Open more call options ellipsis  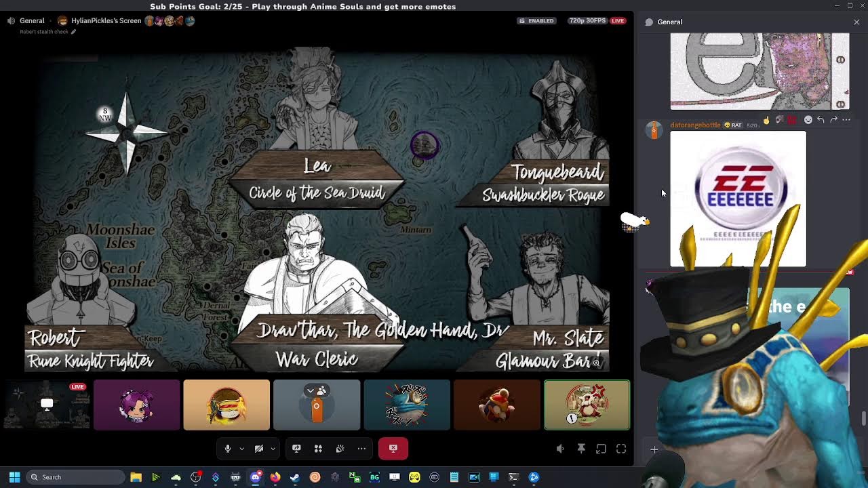click(361, 449)
